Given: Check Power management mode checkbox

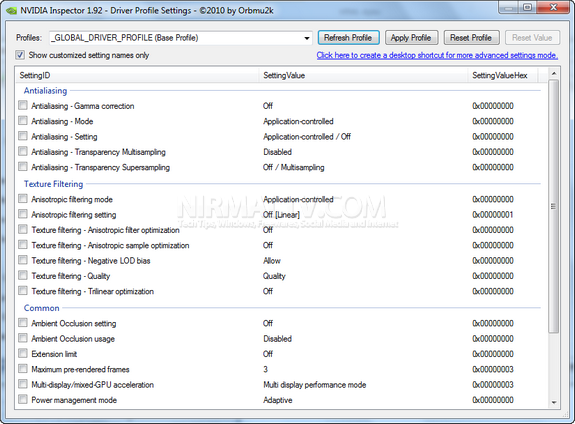Looking at the screenshot, I should click(23, 399).
